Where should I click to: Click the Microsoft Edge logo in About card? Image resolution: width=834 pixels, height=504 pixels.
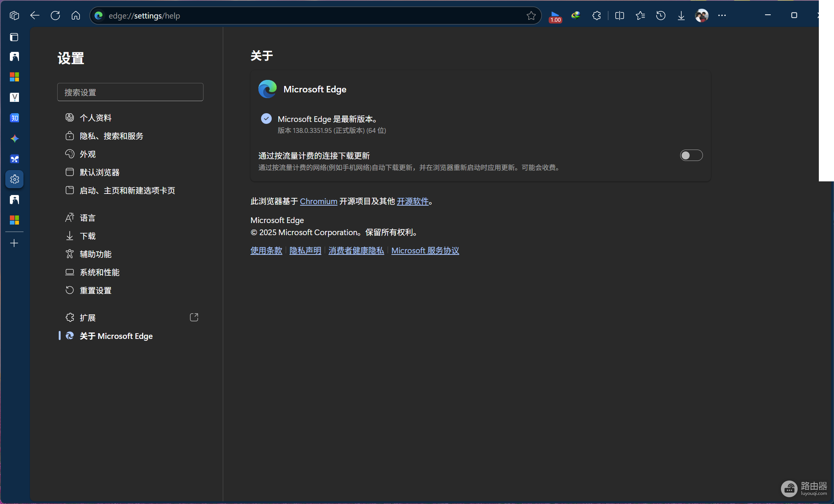coord(268,89)
